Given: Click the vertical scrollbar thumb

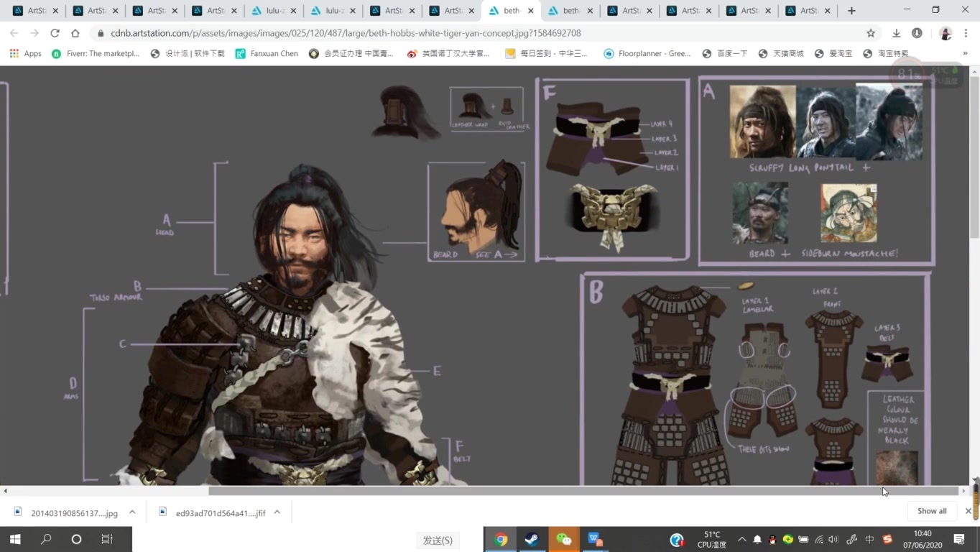Looking at the screenshot, I should coord(974,156).
